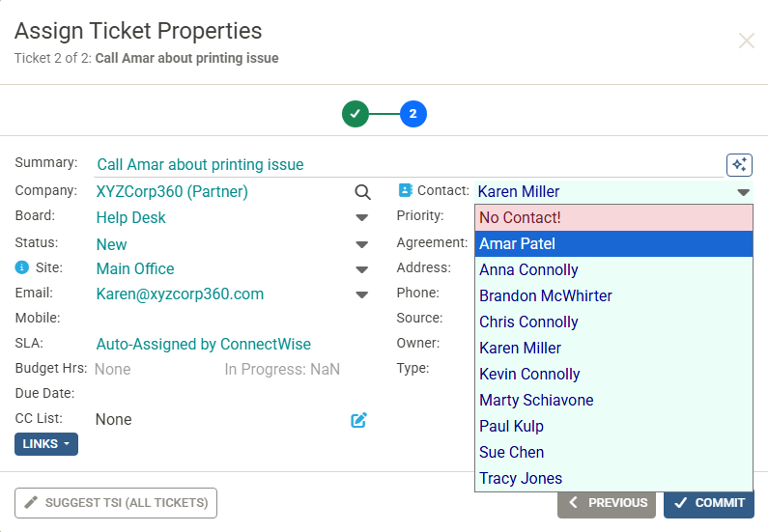Select No Contact! option
The image size is (768, 532).
point(613,218)
